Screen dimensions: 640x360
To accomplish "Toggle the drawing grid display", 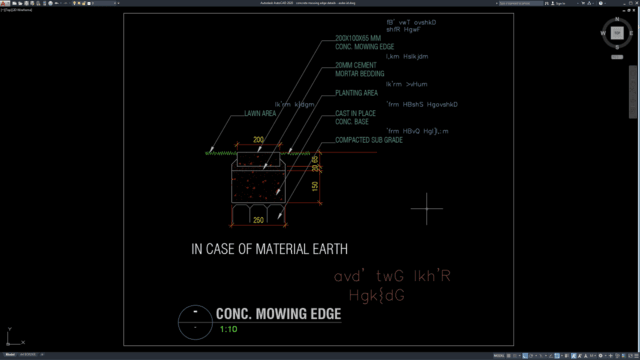I will click(x=509, y=356).
